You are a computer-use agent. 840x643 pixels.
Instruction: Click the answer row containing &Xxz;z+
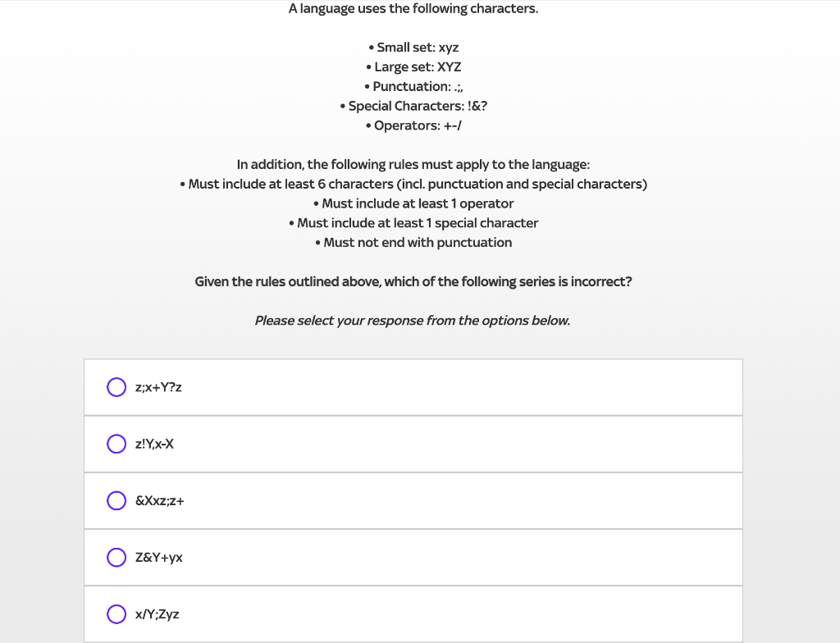412,500
